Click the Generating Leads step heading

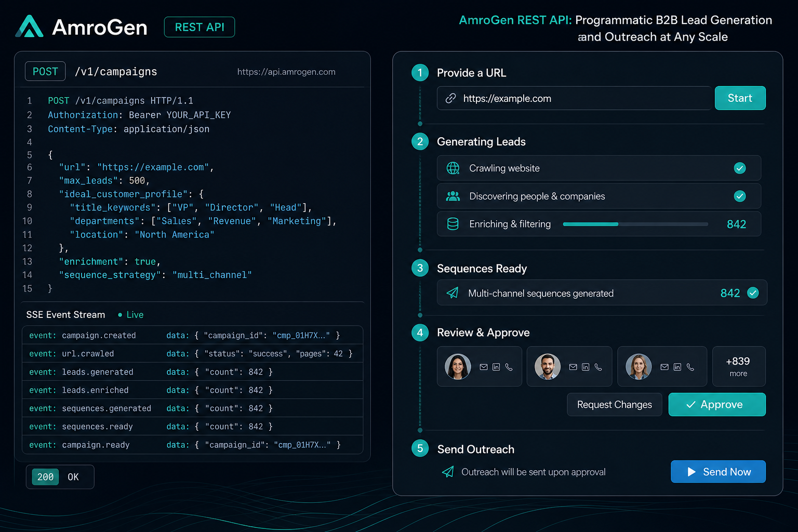(x=481, y=142)
